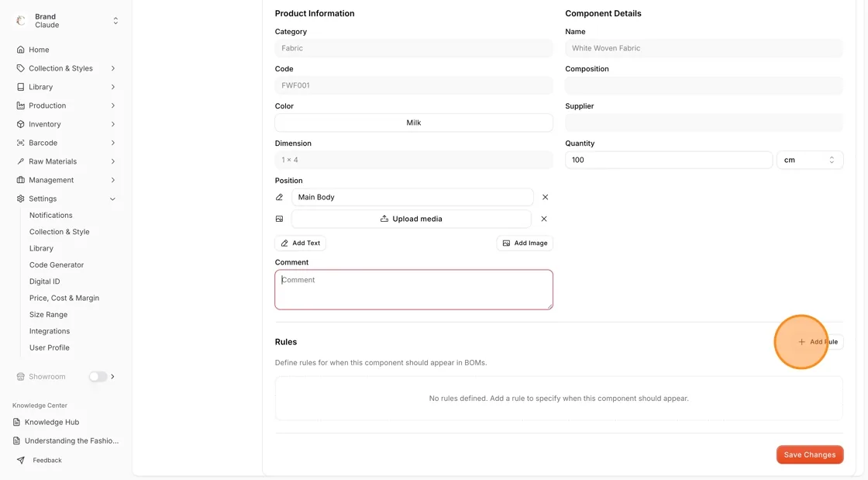Click the Raw Materials tool icon
This screenshot has width=868, height=480.
[20, 161]
